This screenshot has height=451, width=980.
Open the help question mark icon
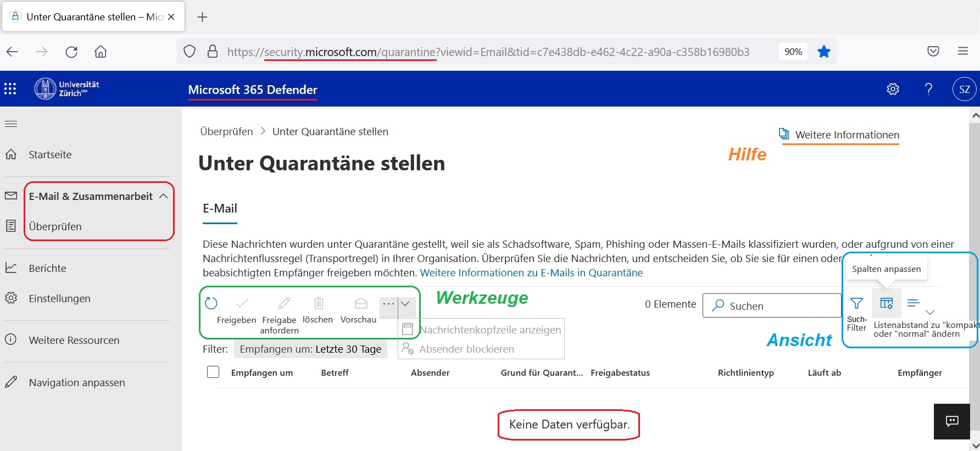click(x=928, y=89)
